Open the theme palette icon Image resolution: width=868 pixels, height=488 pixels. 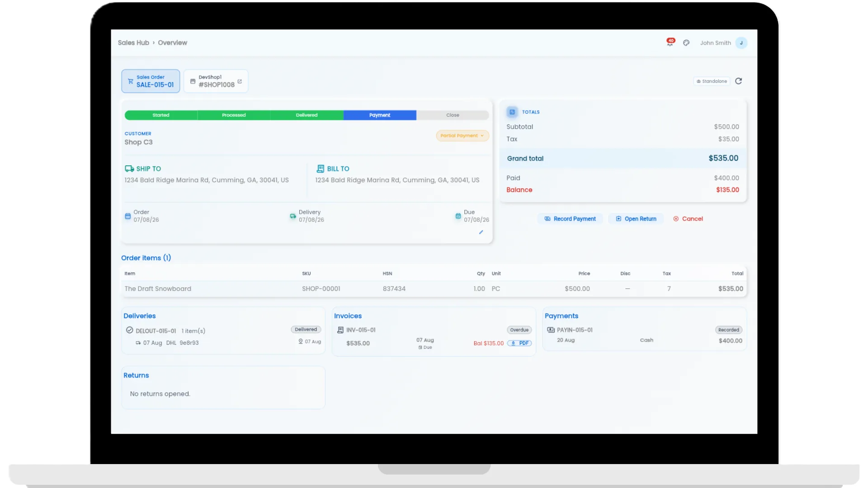[686, 43]
